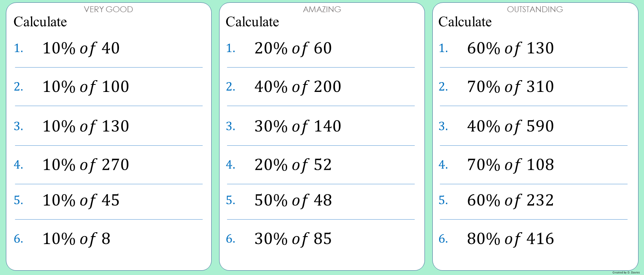Select 70% of 310 problem
644x275 pixels.
[x=510, y=87]
